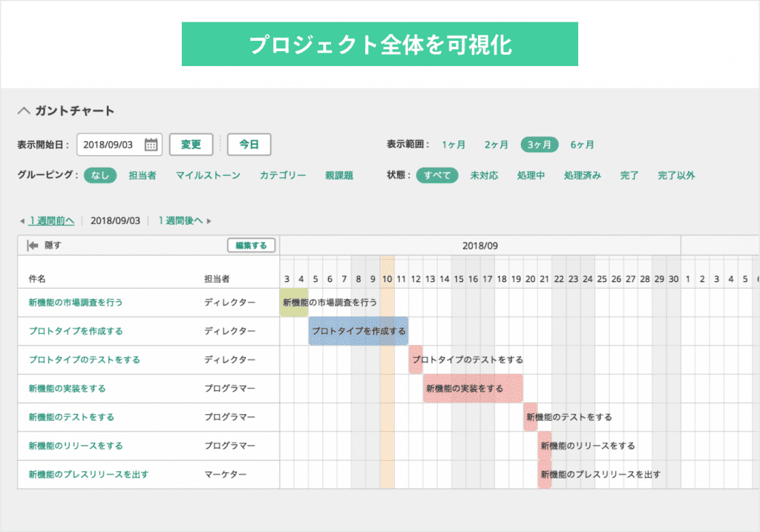Set display range to 2ヶ月
This screenshot has width=760, height=532.
[496, 145]
